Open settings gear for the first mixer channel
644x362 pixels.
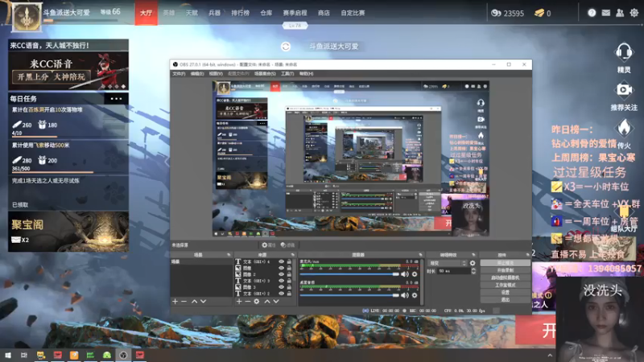[x=415, y=274]
